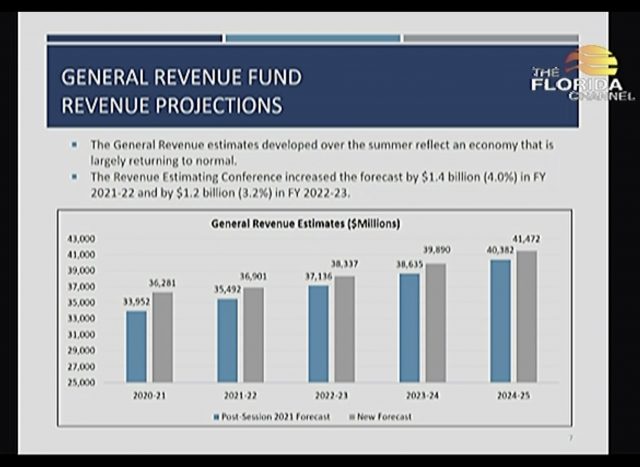Click the slide page number at bottom right
The height and width of the screenshot is (467, 640).
click(x=570, y=438)
